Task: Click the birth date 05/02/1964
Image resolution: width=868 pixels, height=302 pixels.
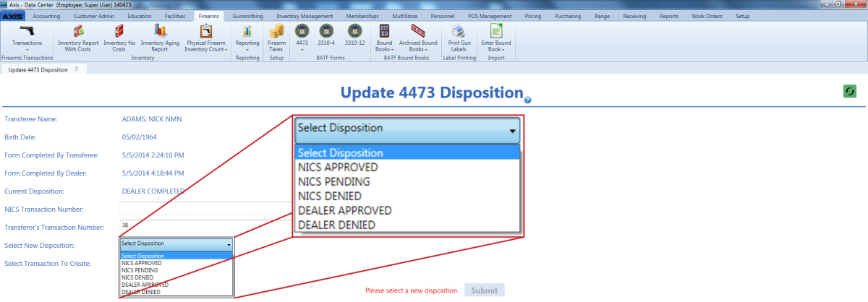Action: click(x=139, y=137)
